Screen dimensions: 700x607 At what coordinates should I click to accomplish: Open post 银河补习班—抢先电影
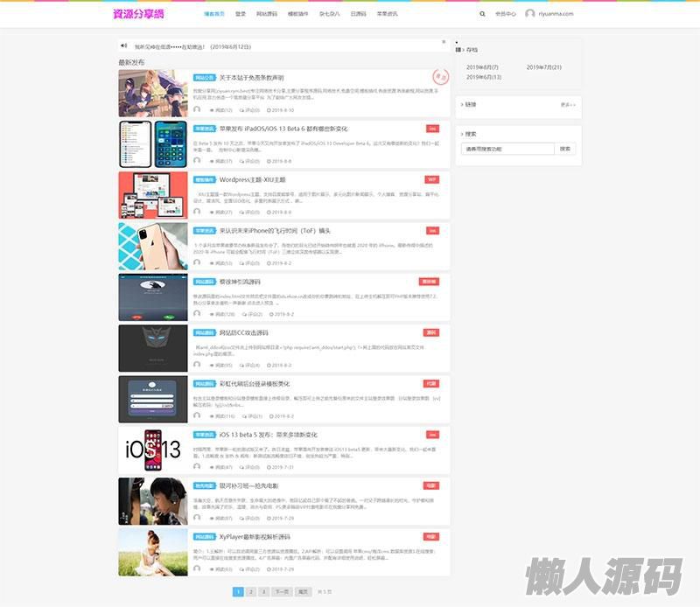pyautogui.click(x=248, y=485)
